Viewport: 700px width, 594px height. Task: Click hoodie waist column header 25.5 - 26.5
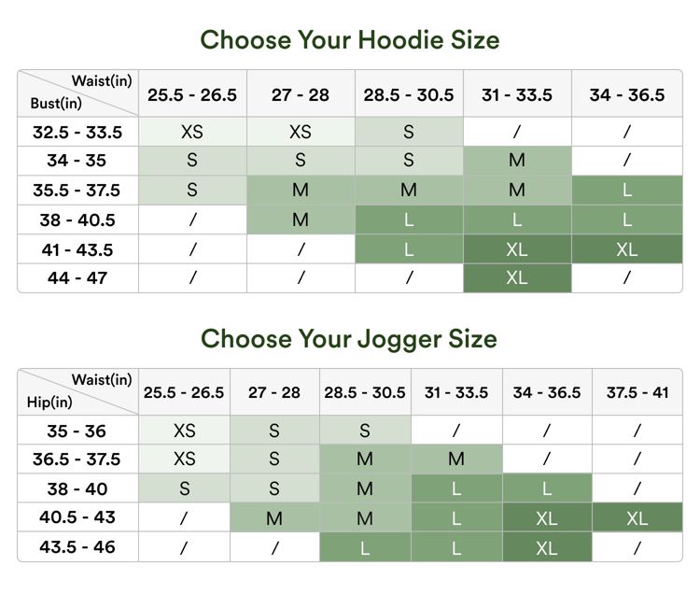coord(192,95)
